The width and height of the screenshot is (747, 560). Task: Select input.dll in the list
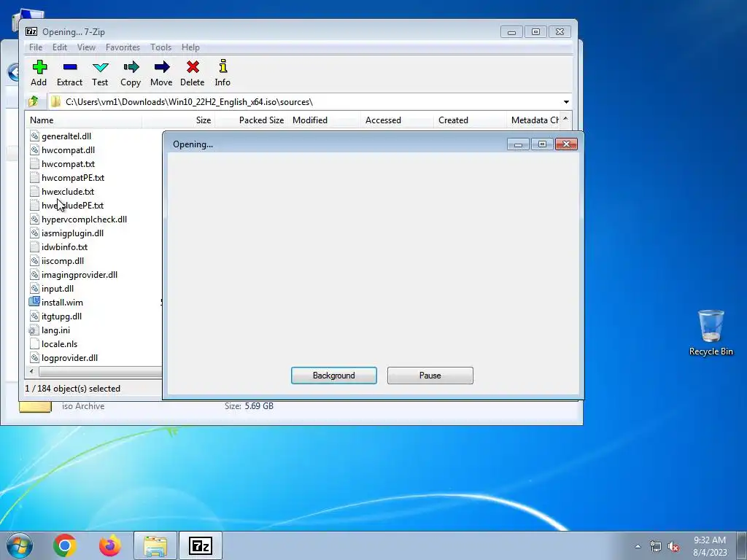coord(58,288)
